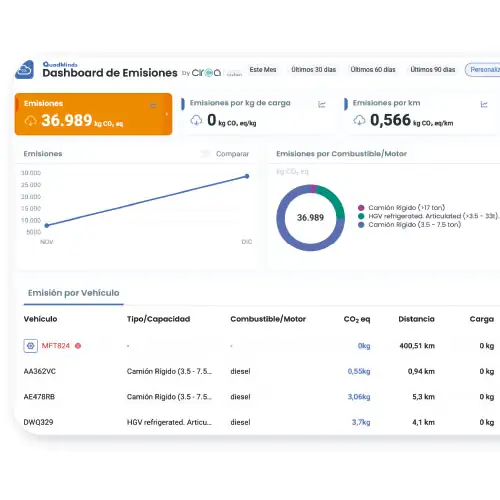500x500 pixels.
Task: Select the Este Mes period filter
Action: 263,69
